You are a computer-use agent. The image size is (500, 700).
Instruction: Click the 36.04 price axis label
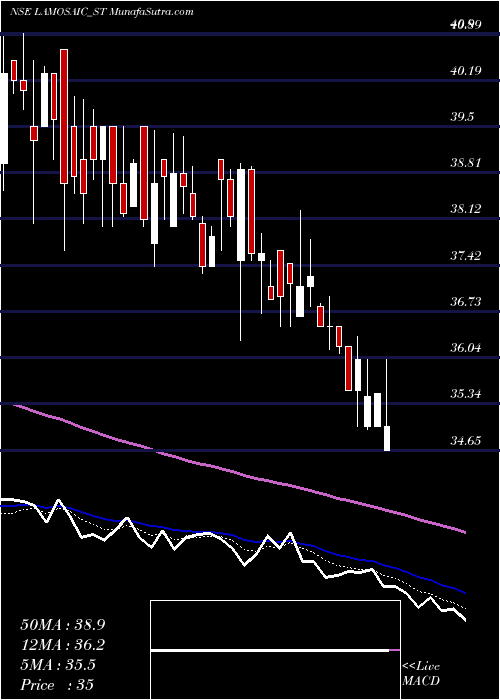466,348
